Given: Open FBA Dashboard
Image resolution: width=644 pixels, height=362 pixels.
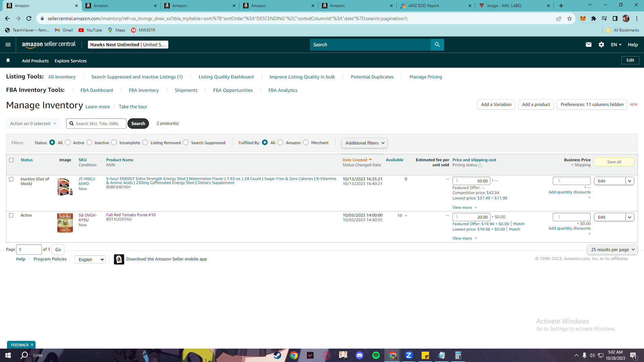Looking at the screenshot, I should click(x=97, y=90).
